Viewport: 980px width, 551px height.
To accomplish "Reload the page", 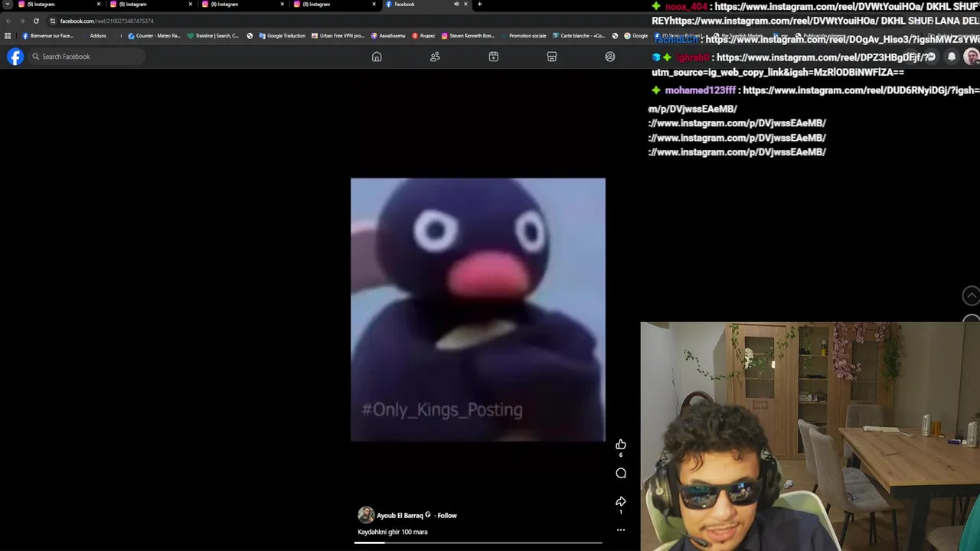I will pos(36,21).
